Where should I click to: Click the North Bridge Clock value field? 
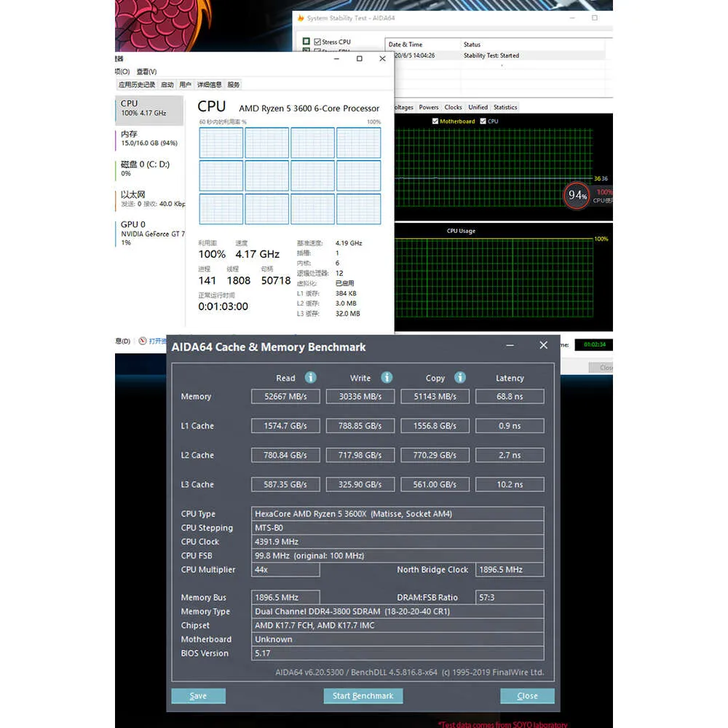pos(510,570)
